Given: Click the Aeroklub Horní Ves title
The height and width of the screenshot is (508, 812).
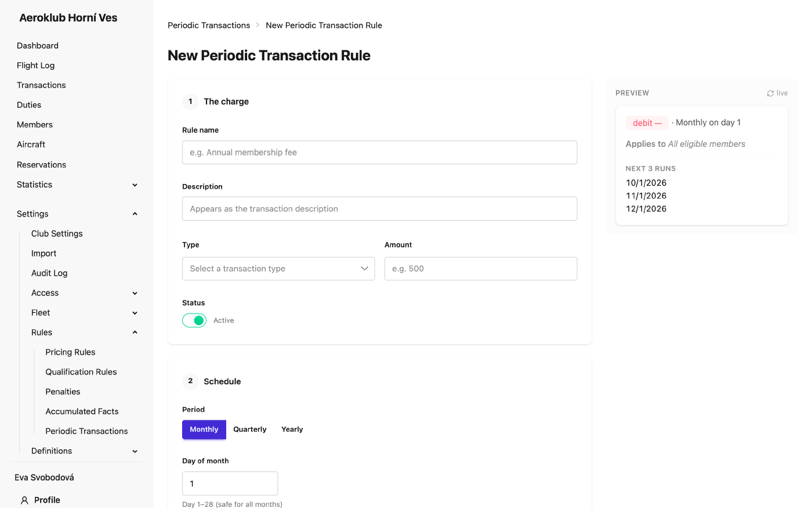Looking at the screenshot, I should [68, 18].
